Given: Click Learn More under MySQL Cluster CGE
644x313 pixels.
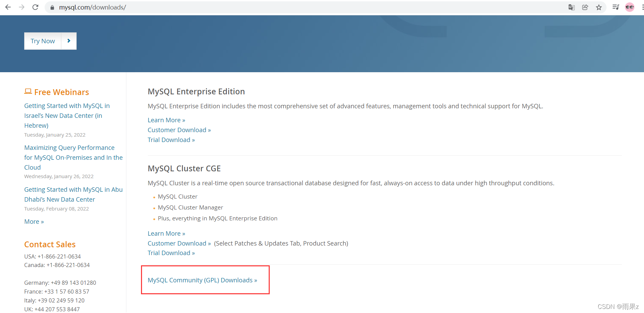Looking at the screenshot, I should pyautogui.click(x=167, y=233).
